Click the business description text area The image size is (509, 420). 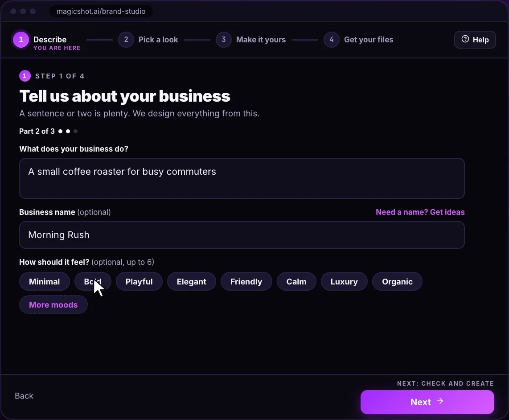pos(242,178)
